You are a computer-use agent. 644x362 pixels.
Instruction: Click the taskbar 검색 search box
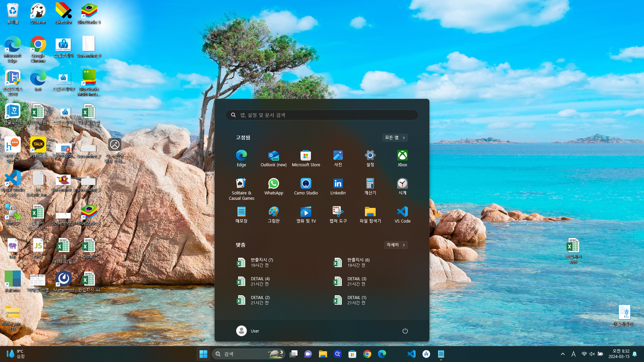[249, 354]
